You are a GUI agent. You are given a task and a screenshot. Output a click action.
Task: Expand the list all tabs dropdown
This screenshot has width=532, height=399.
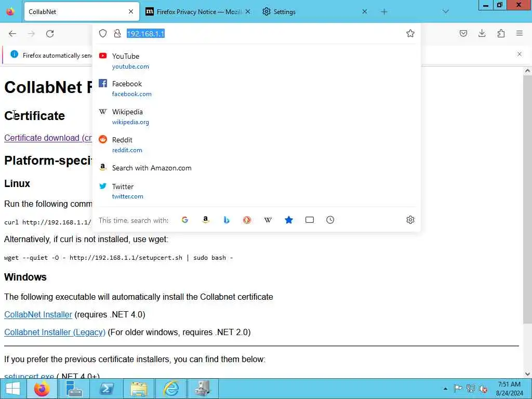[446, 11]
